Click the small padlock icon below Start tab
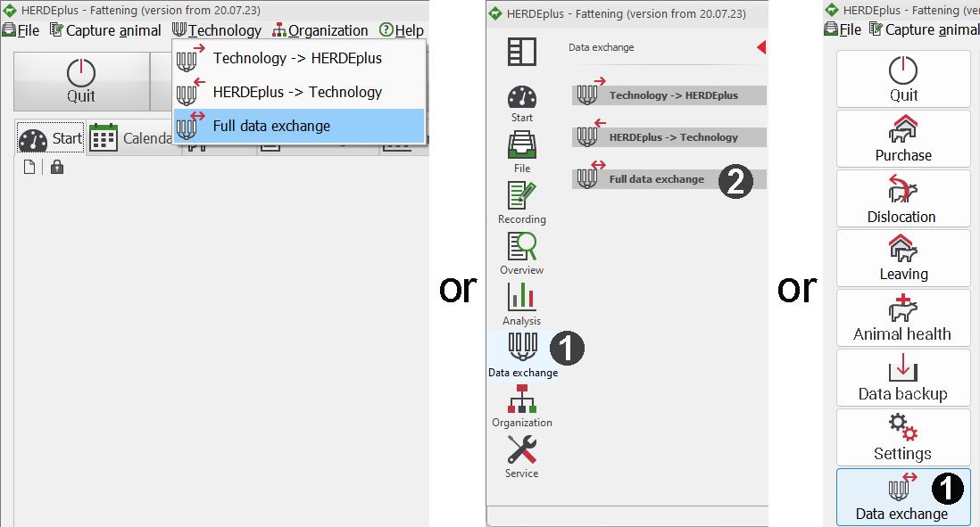 coord(57,167)
